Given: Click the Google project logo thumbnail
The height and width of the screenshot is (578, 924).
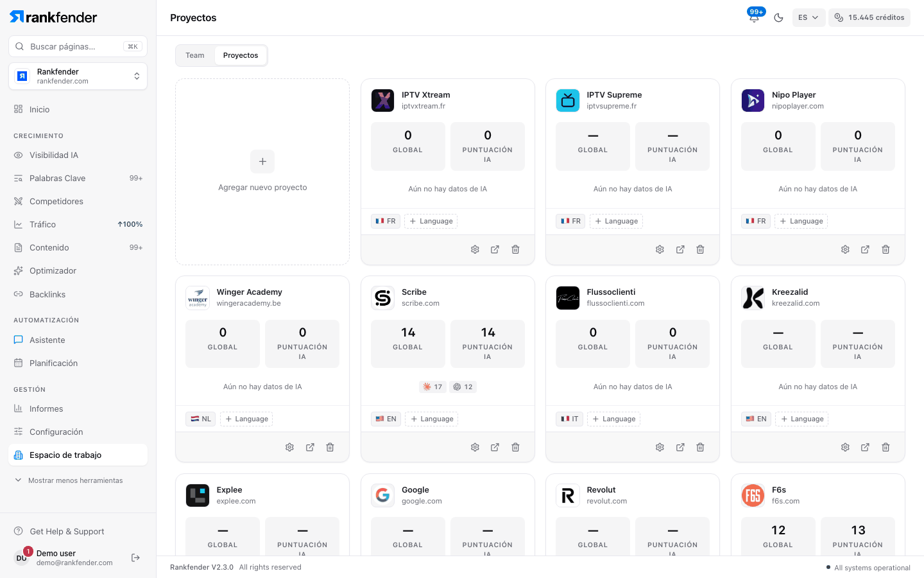Looking at the screenshot, I should pos(383,495).
